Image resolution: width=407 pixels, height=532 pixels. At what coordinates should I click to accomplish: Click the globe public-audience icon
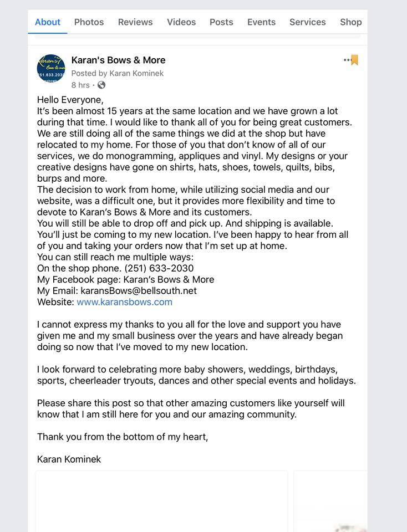[101, 85]
